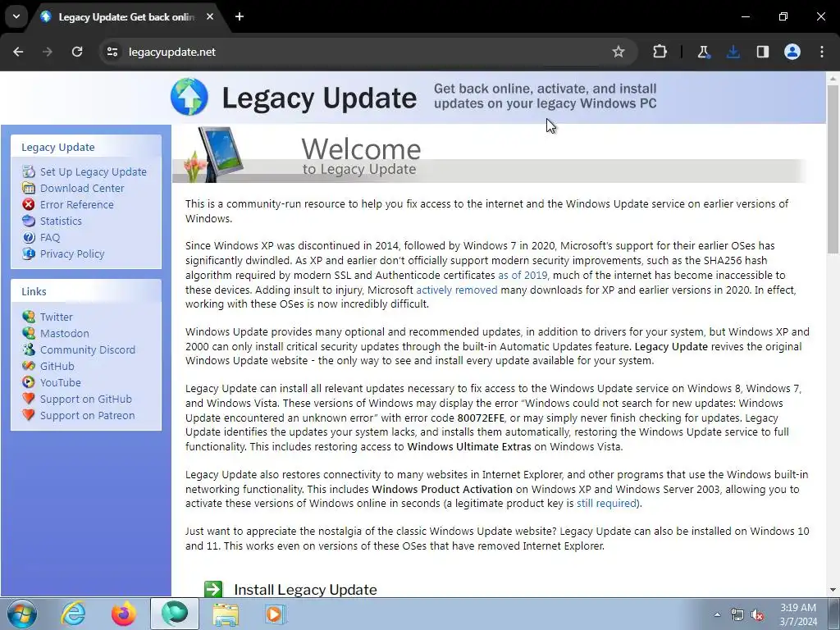Open a new browser tab

(240, 16)
